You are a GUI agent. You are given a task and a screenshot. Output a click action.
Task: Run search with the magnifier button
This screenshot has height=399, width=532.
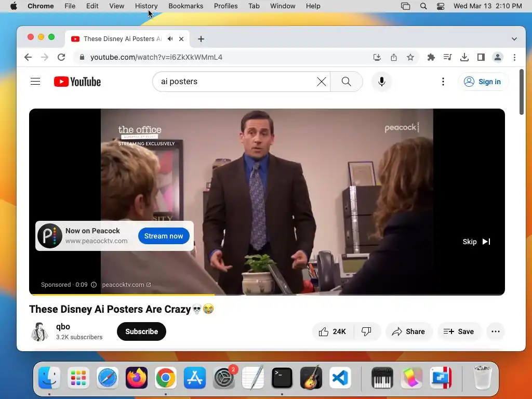[347, 82]
